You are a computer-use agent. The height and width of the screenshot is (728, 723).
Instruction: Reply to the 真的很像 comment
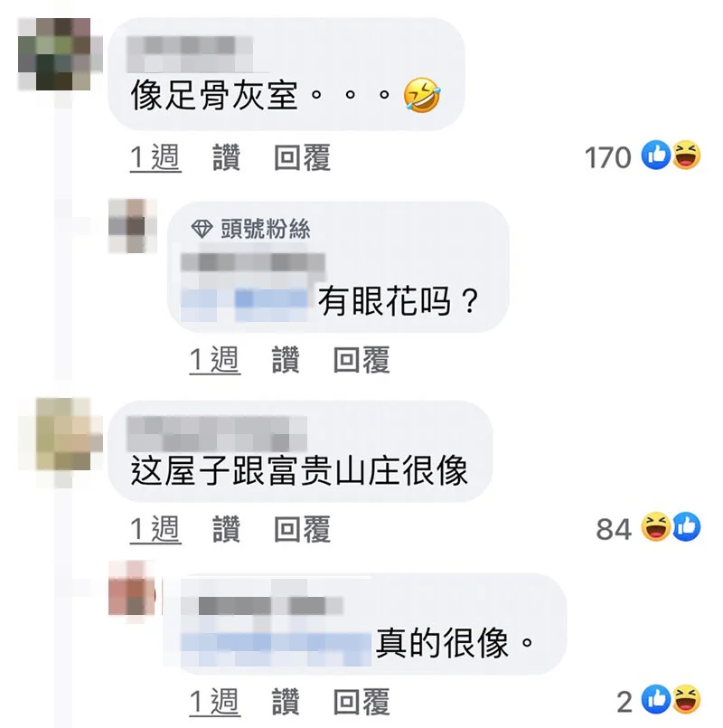(361, 702)
